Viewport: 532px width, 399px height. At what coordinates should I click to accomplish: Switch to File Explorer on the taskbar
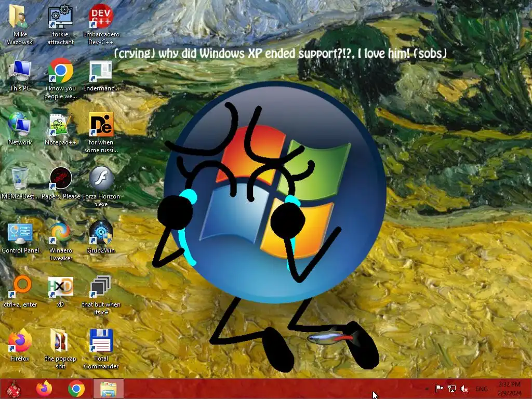coord(109,389)
